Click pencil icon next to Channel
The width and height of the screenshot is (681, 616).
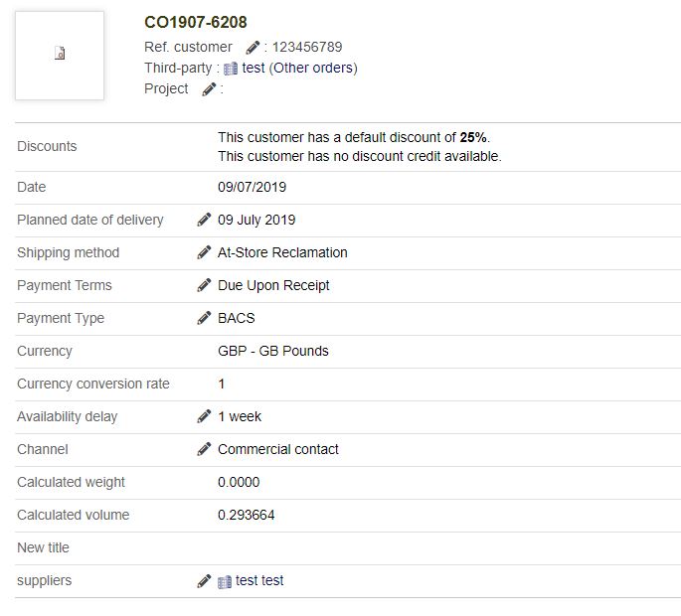coord(204,449)
